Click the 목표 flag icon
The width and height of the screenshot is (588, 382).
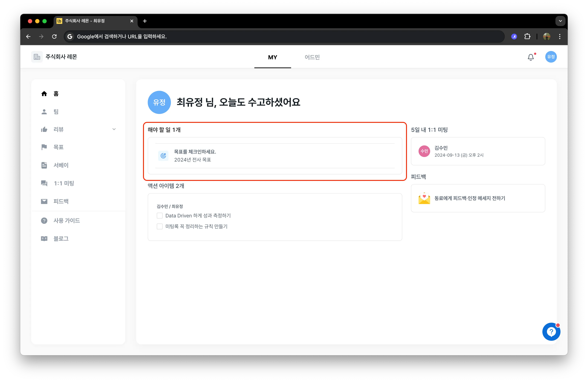point(44,147)
